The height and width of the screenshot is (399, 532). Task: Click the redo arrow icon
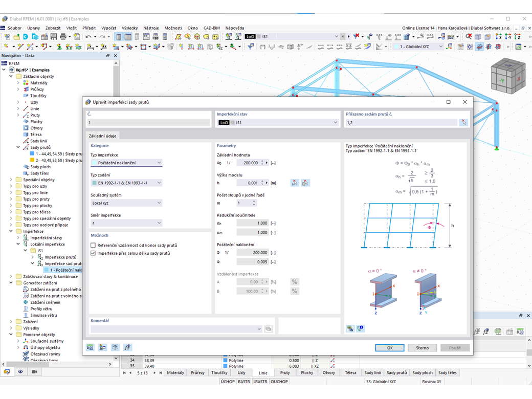pyautogui.click(x=102, y=37)
